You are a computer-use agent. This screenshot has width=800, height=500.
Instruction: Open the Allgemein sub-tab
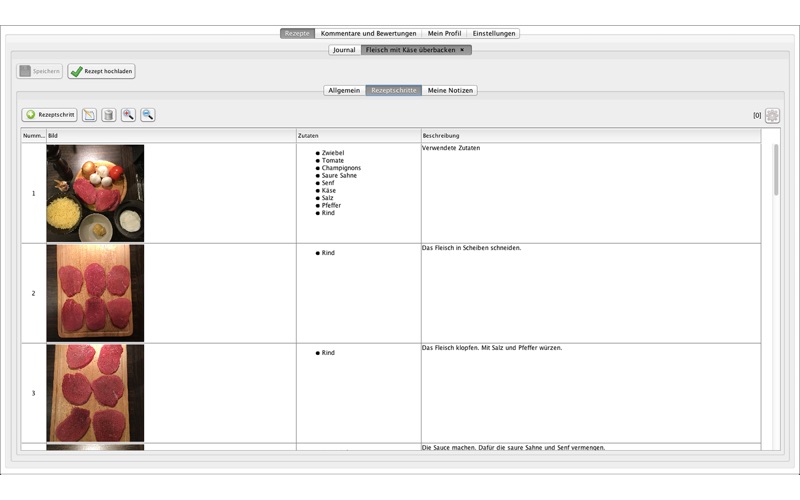tap(344, 90)
